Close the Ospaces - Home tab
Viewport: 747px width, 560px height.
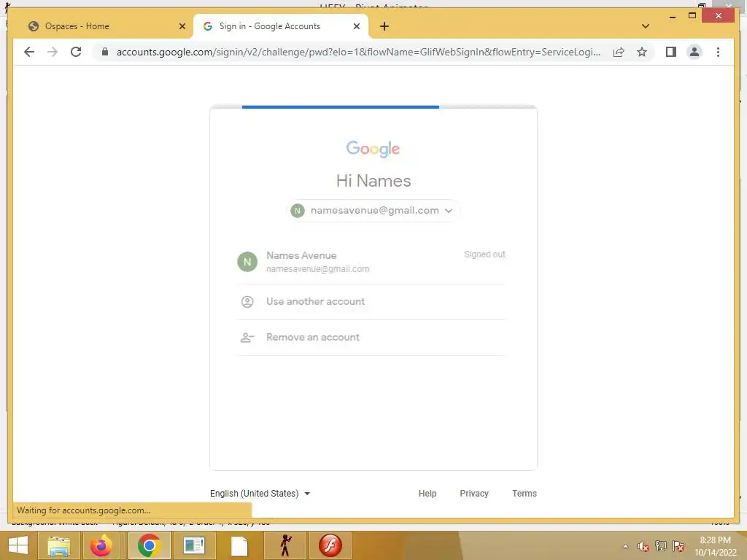point(182,26)
